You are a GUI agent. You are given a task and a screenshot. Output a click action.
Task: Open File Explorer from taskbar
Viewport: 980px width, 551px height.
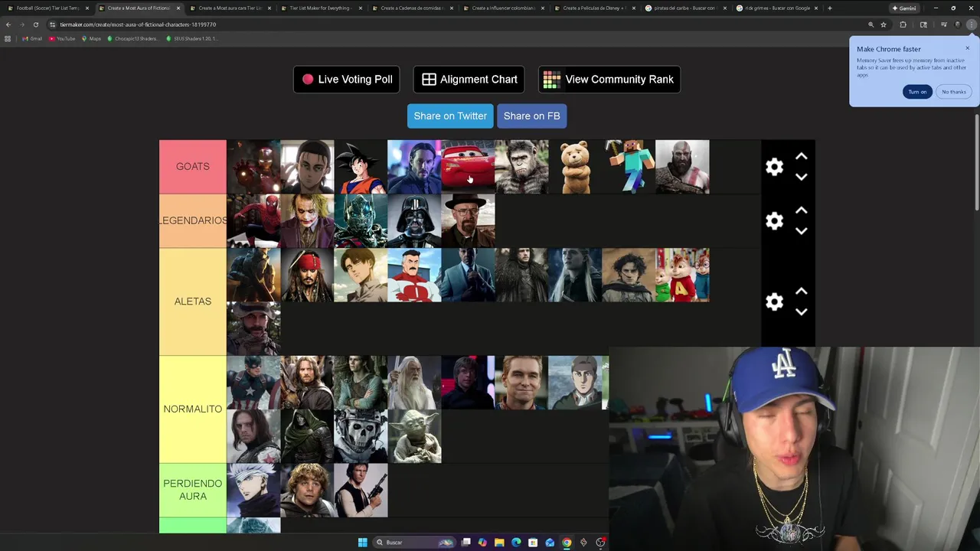click(x=499, y=543)
